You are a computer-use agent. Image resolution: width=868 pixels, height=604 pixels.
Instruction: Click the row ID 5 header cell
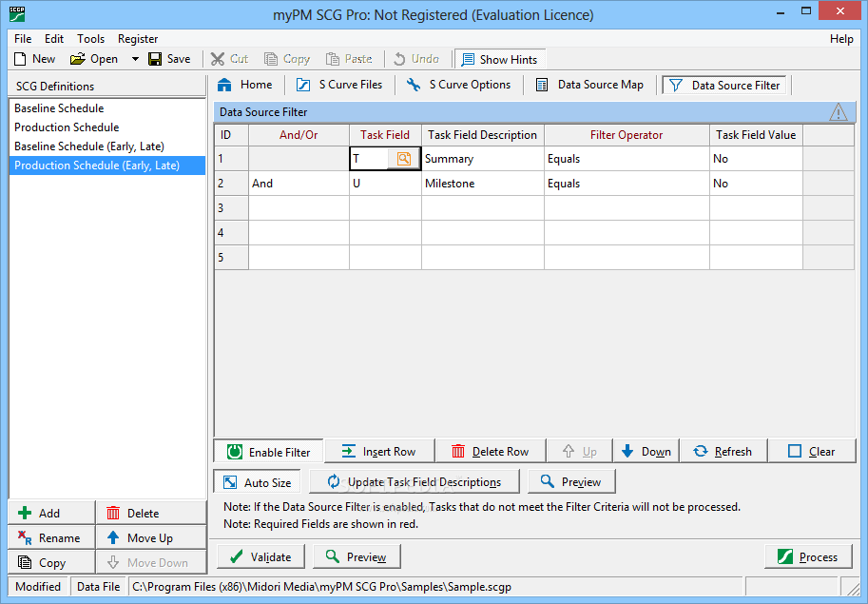click(231, 258)
